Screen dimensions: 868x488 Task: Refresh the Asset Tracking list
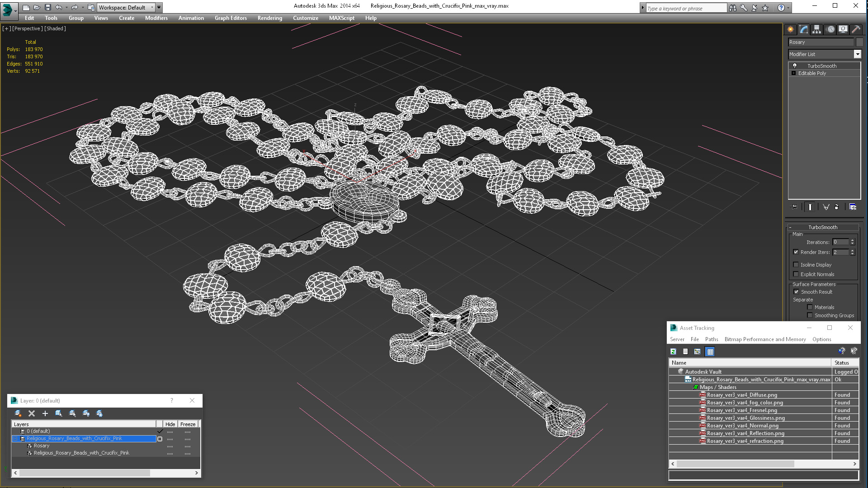[673, 352]
